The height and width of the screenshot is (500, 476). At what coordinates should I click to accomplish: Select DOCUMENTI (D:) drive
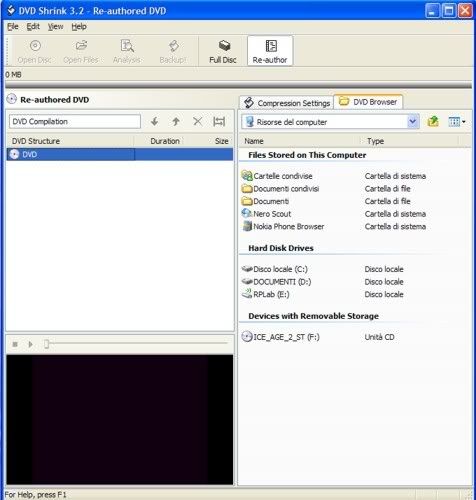click(277, 282)
